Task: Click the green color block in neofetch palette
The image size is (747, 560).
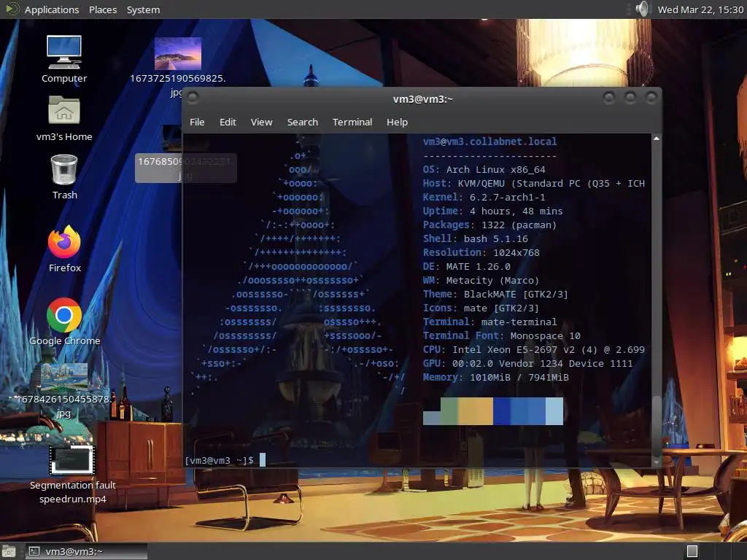Action: point(449,411)
